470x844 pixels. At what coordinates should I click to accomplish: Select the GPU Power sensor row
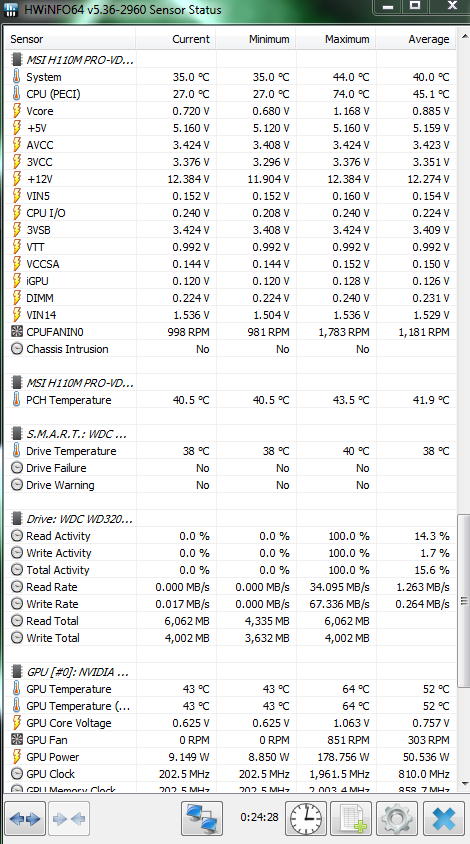pos(230,757)
